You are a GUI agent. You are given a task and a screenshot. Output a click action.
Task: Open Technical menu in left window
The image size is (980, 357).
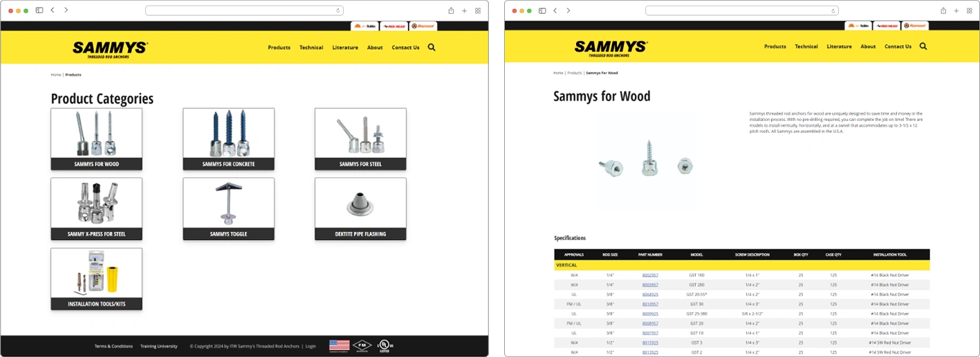[x=311, y=48]
